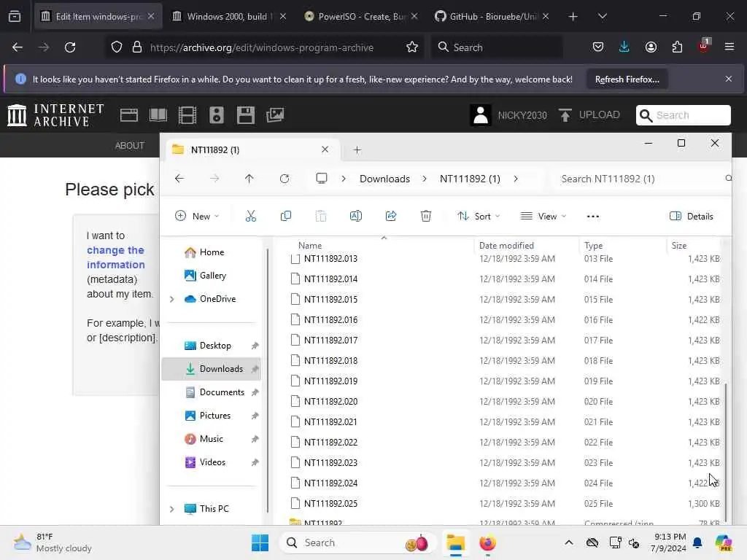Open the New item dropdown

click(x=197, y=216)
